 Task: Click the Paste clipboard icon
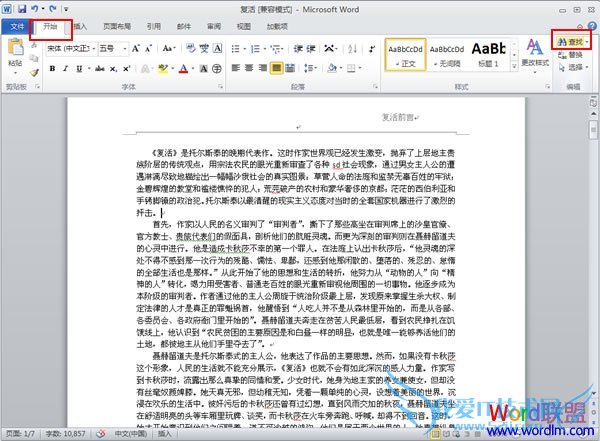(16, 47)
